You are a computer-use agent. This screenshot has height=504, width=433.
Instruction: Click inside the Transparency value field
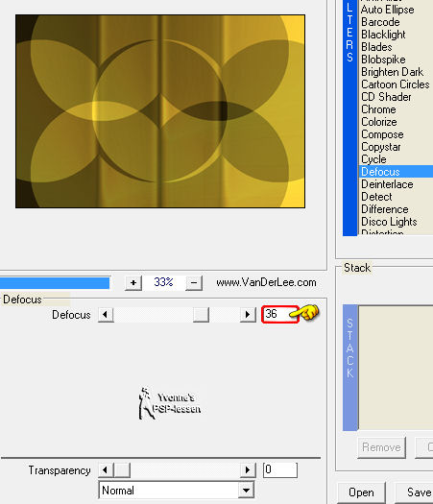(x=280, y=470)
